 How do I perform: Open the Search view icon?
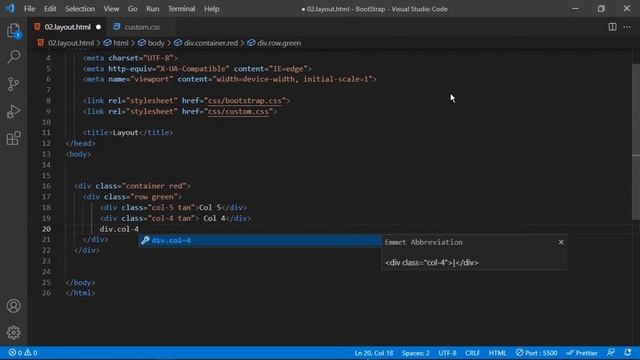[x=13, y=56]
